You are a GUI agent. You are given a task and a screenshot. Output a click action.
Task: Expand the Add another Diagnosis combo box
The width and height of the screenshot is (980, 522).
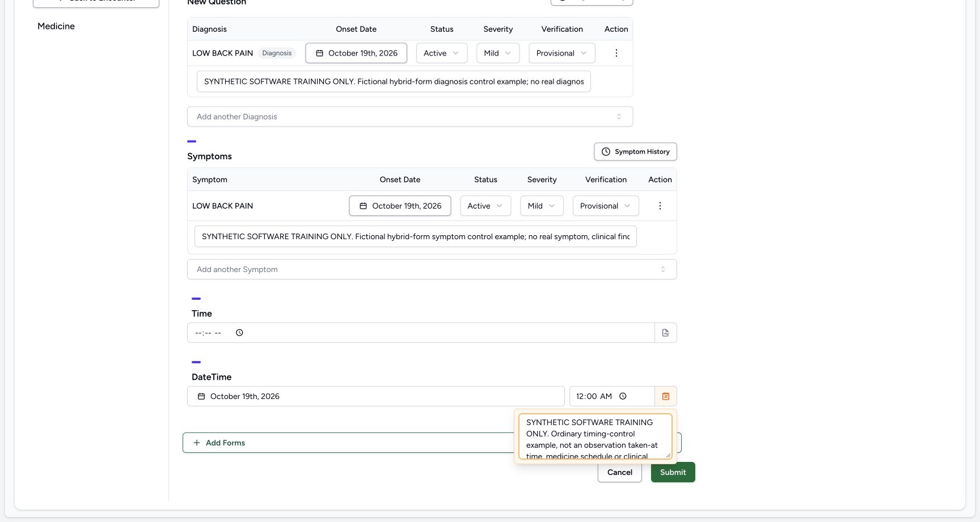(x=410, y=117)
